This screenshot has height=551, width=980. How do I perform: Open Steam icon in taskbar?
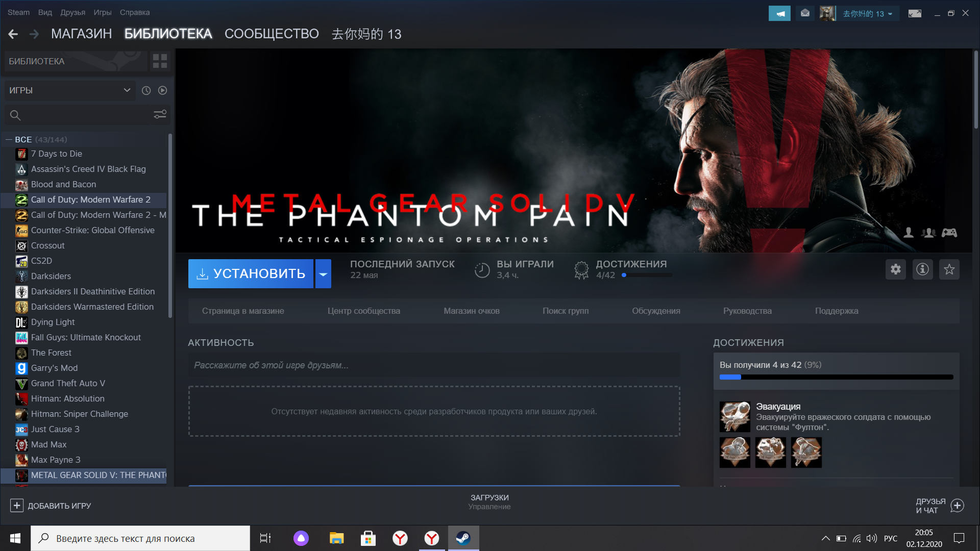point(463,538)
